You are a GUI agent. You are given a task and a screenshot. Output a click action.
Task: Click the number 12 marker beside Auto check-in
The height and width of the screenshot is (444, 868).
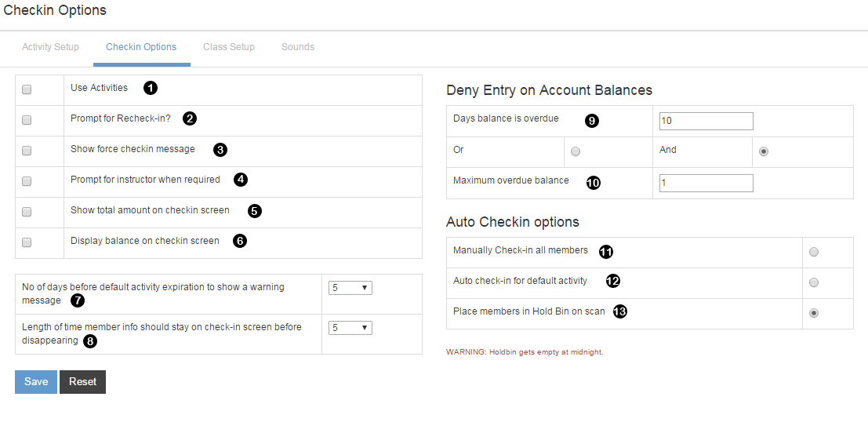[612, 281]
